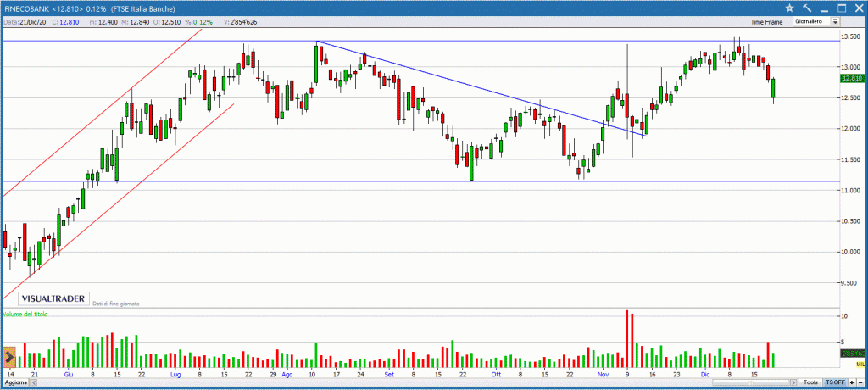Click the Data 21/Dic/20 field
This screenshot has width=868, height=390.
click(25, 21)
